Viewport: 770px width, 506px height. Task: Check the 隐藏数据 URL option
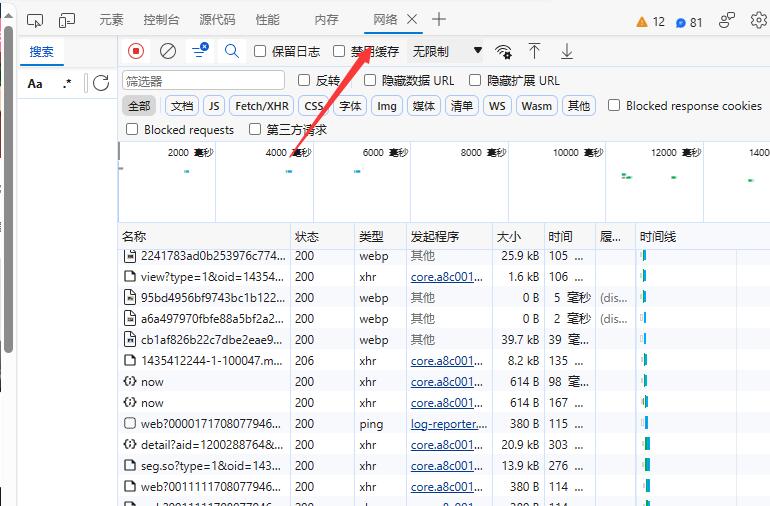[x=371, y=80]
